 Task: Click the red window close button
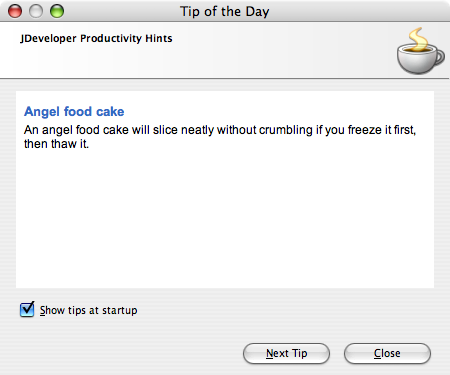15,11
